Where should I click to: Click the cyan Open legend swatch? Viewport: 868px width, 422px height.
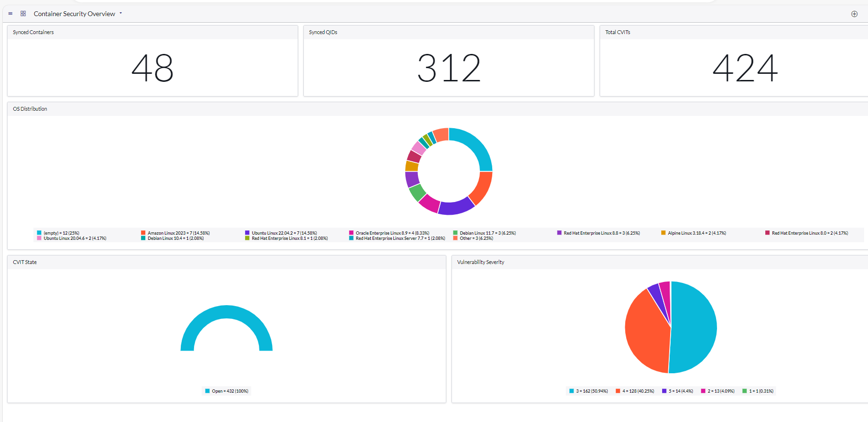coord(207,391)
